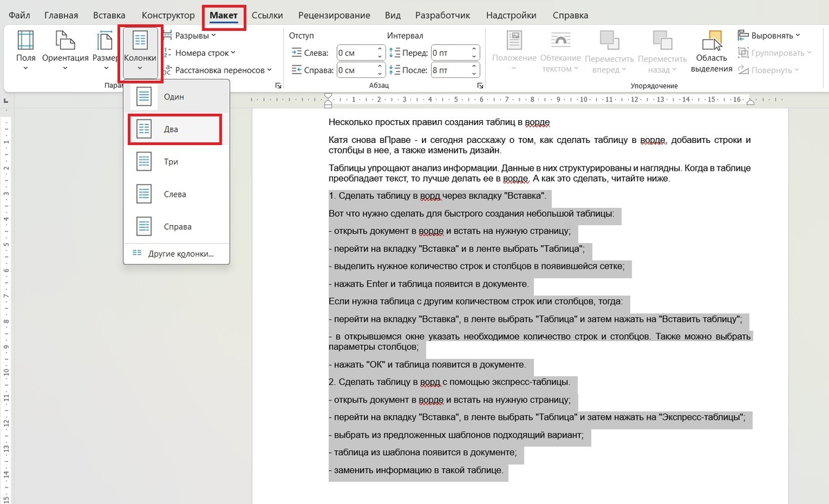
Task: Open the Файл tab
Action: [x=19, y=15]
